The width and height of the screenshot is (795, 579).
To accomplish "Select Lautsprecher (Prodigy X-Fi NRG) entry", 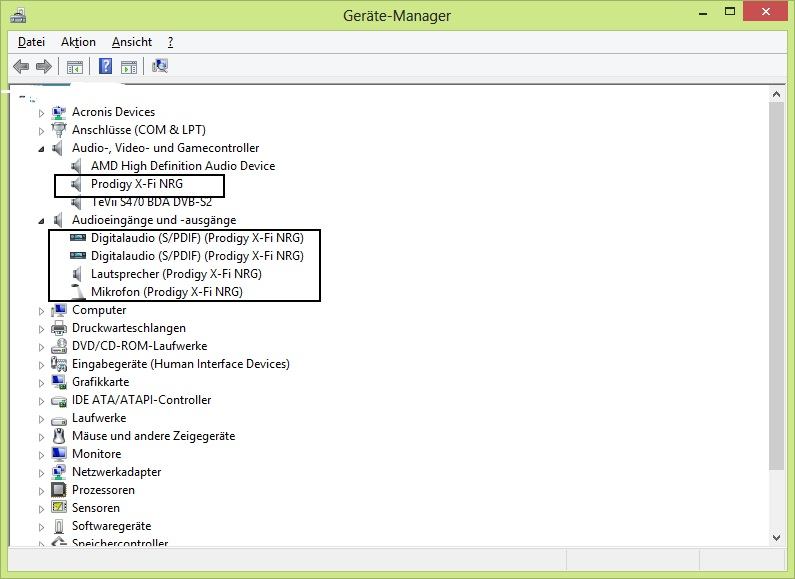I will 176,274.
